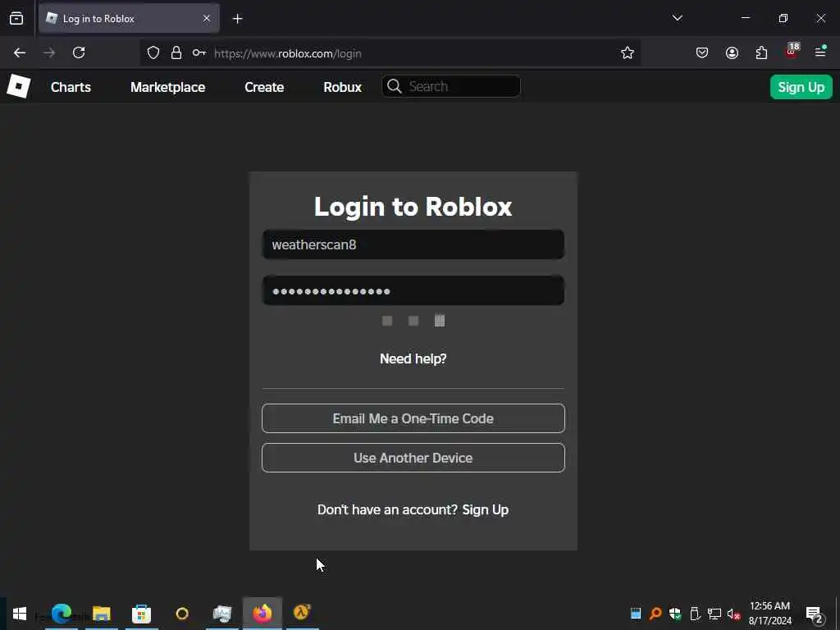Open the Firefox taskbar icon
840x630 pixels.
click(262, 614)
